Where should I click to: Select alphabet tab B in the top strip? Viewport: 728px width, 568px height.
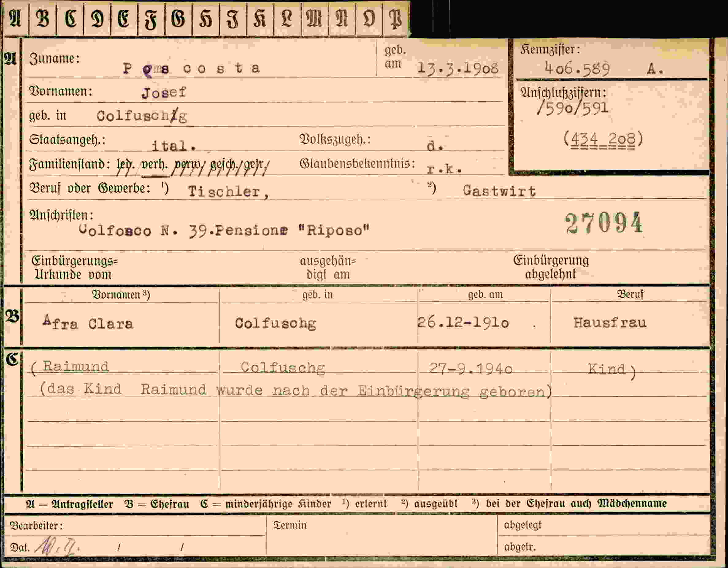point(43,18)
